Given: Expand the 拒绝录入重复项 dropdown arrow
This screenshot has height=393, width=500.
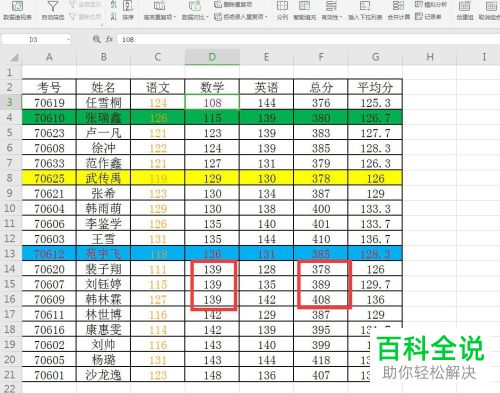Looking at the screenshot, I should [x=266, y=17].
